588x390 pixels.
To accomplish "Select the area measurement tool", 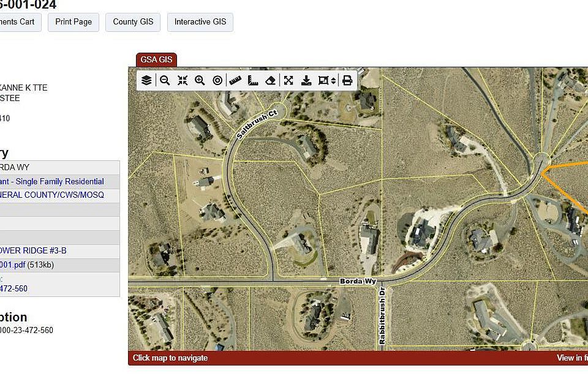I will point(253,80).
